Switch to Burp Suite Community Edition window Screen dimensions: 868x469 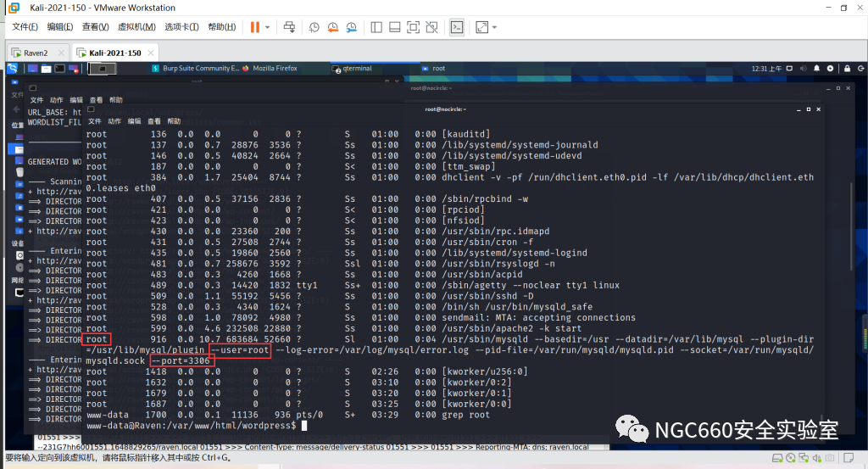coord(195,69)
